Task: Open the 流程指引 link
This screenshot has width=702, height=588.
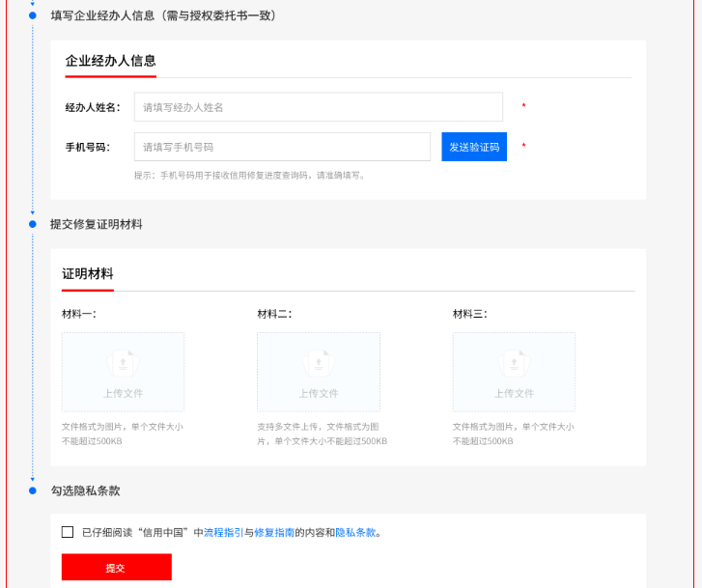Action: (x=223, y=532)
